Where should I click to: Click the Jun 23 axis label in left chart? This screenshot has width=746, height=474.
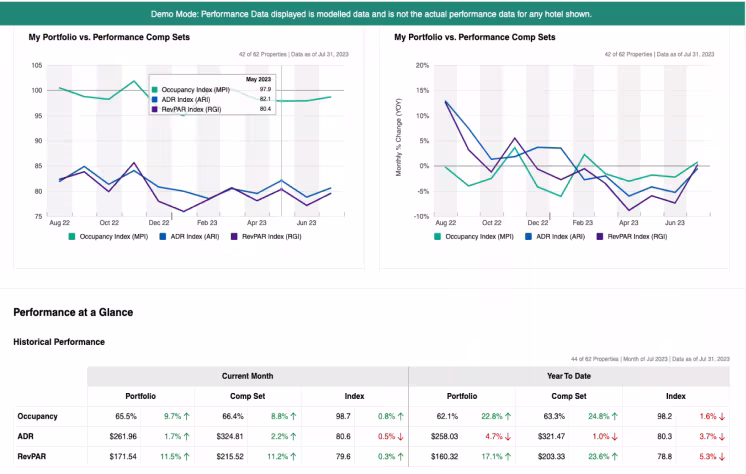306,223
